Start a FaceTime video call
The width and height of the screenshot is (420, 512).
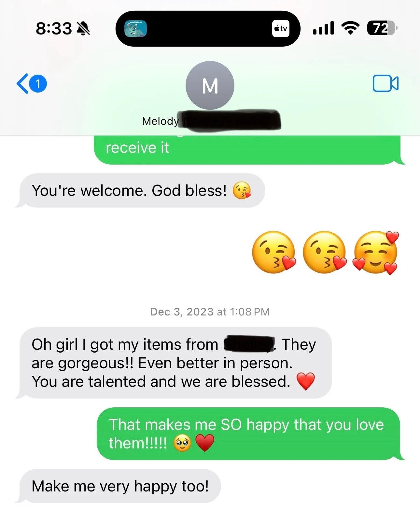[x=385, y=83]
